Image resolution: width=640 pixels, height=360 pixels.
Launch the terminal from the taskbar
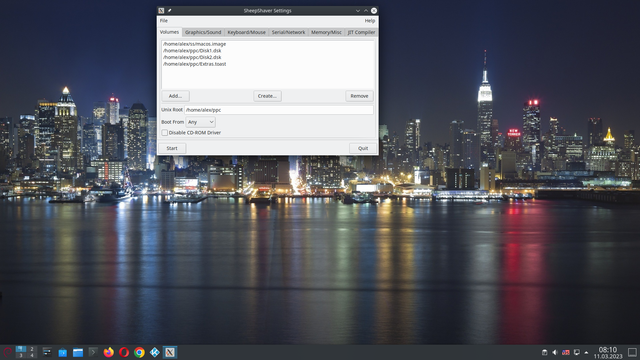tap(93, 352)
